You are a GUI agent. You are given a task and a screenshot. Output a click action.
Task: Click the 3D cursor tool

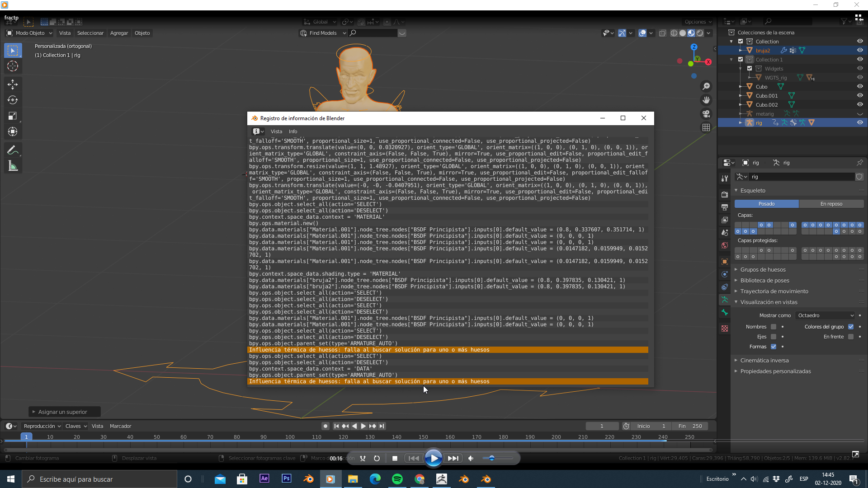coord(13,66)
